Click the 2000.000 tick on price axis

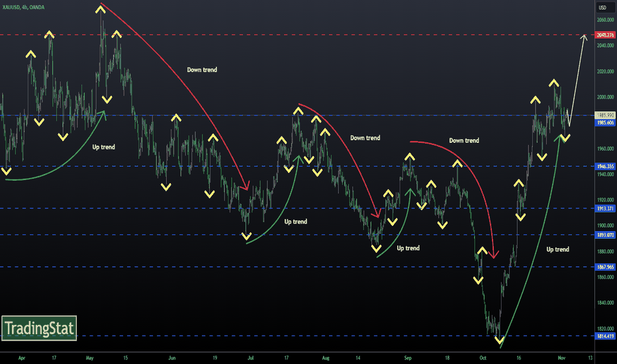(x=605, y=97)
